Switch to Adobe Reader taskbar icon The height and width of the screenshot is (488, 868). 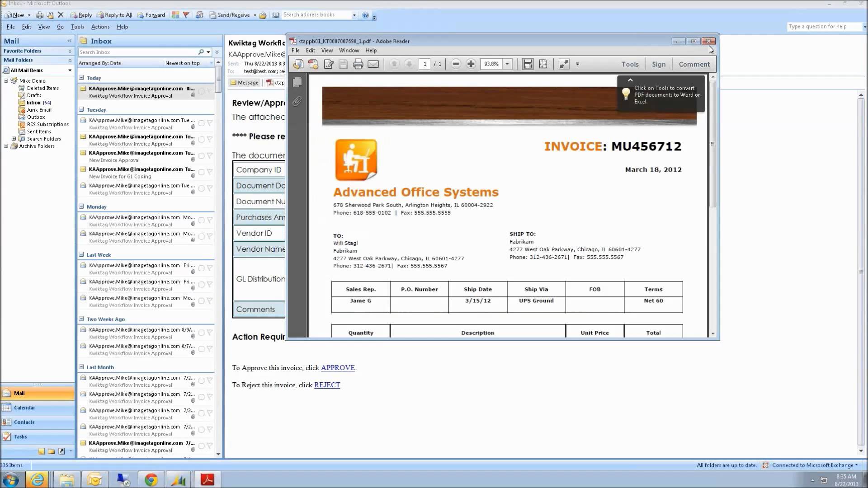tap(207, 479)
